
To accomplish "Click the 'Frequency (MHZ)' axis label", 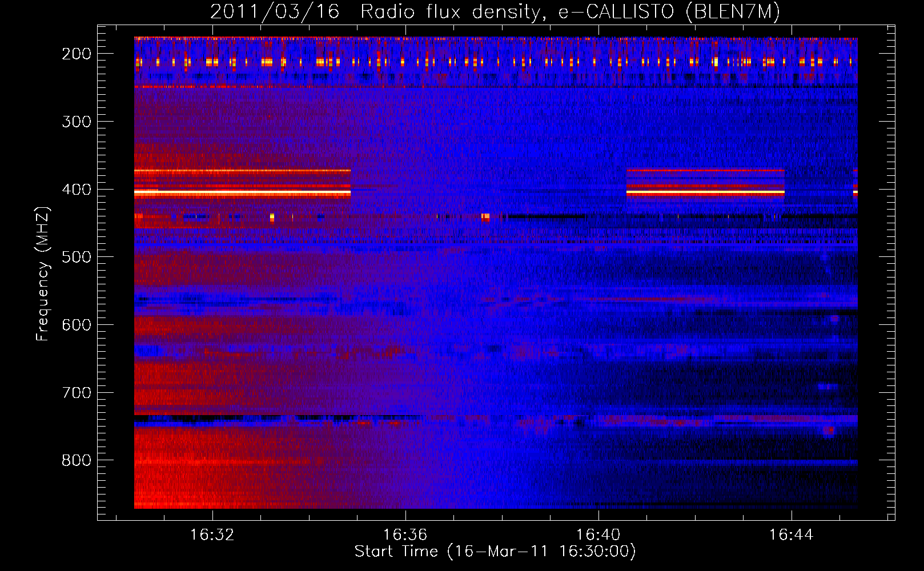I will pos(43,274).
